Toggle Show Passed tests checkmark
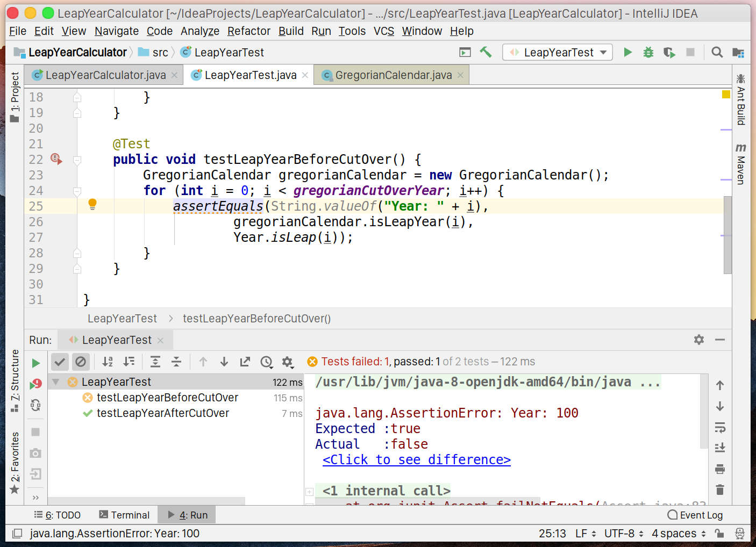This screenshot has height=547, width=756. [60, 362]
